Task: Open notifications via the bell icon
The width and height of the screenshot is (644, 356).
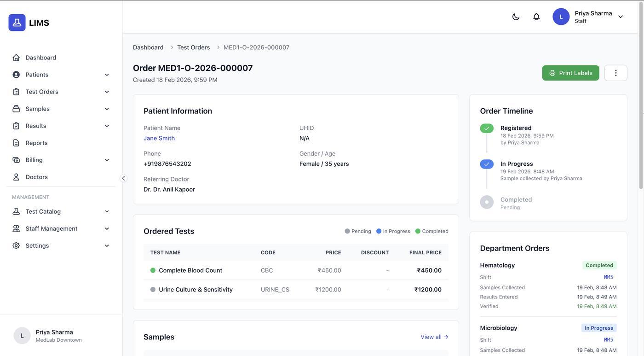Action: click(536, 17)
